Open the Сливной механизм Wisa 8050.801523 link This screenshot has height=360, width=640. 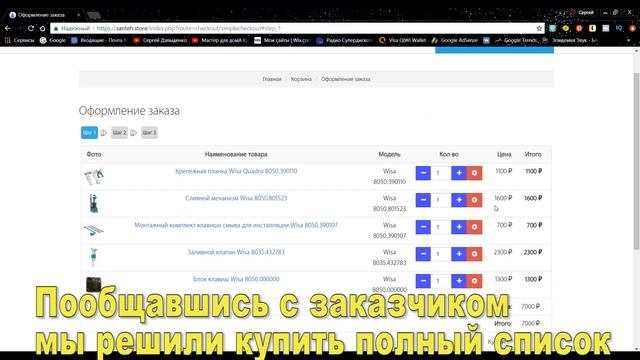tap(236, 198)
